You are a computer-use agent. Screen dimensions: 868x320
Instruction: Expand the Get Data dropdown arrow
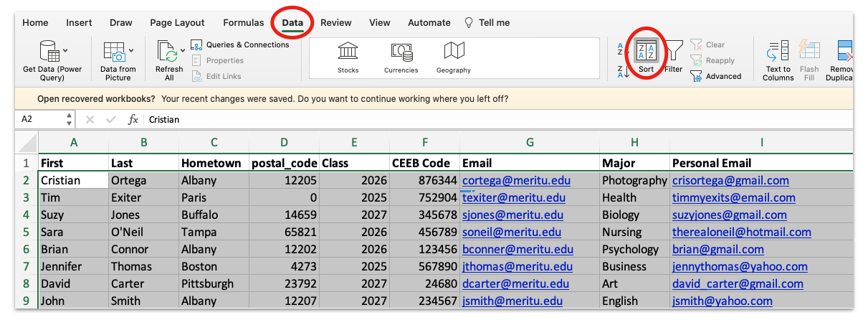(x=66, y=51)
